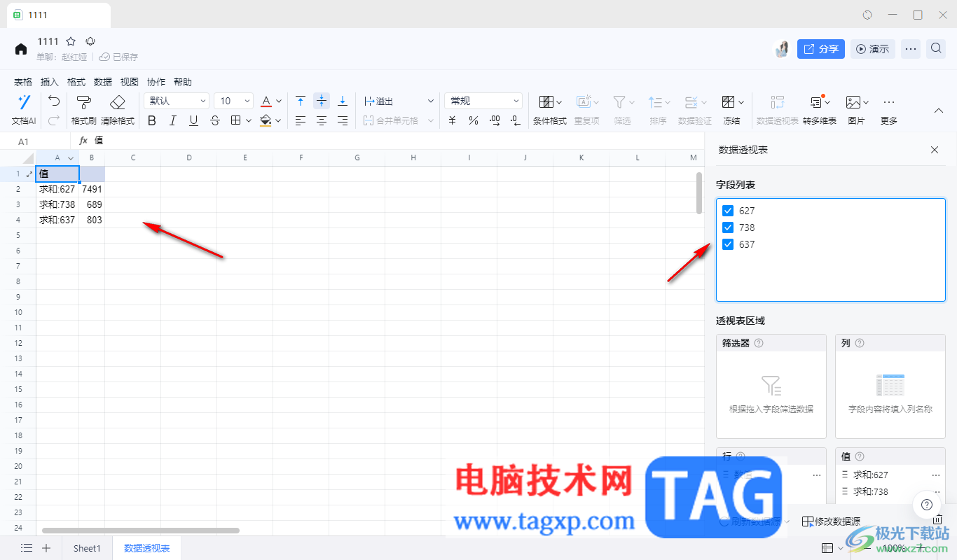Collapse the toolbar with chevron up
Screen dimensions: 957x560
pyautogui.click(x=939, y=110)
